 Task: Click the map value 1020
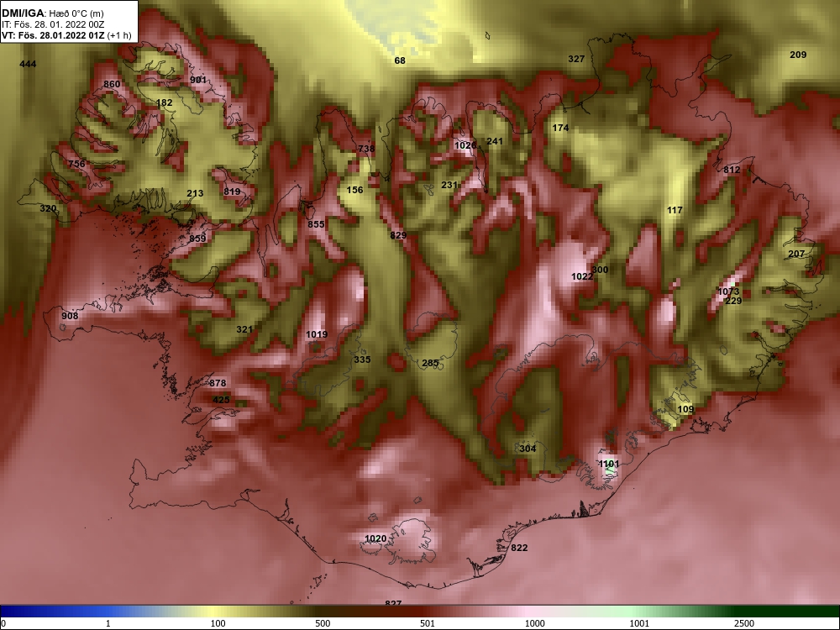(x=375, y=539)
